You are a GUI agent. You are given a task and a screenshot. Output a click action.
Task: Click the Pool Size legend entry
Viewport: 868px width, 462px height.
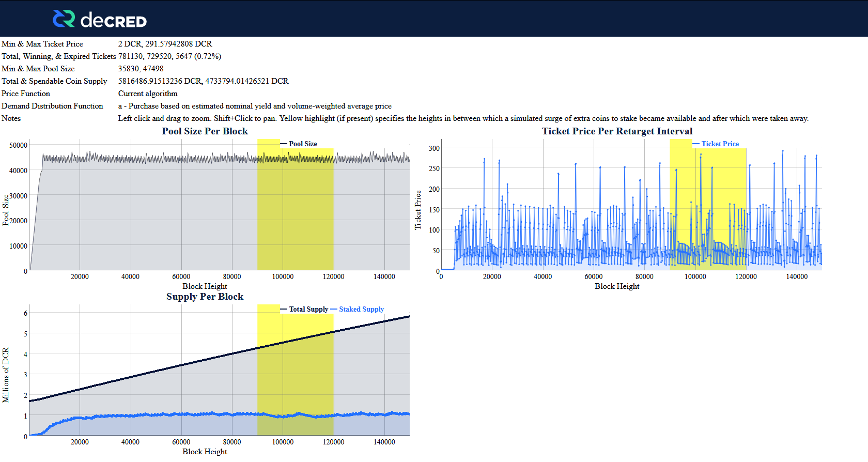pyautogui.click(x=299, y=144)
